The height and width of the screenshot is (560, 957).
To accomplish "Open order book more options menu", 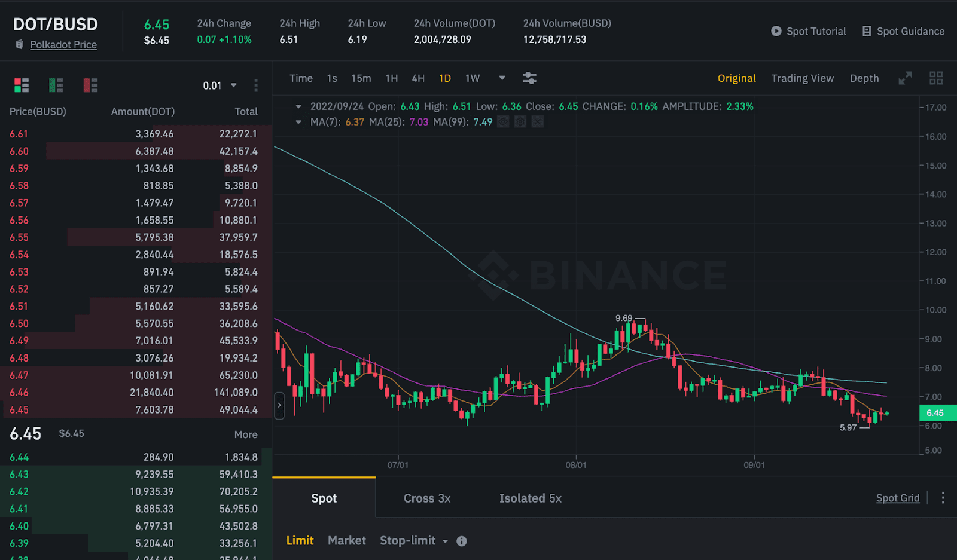I will coord(256,85).
